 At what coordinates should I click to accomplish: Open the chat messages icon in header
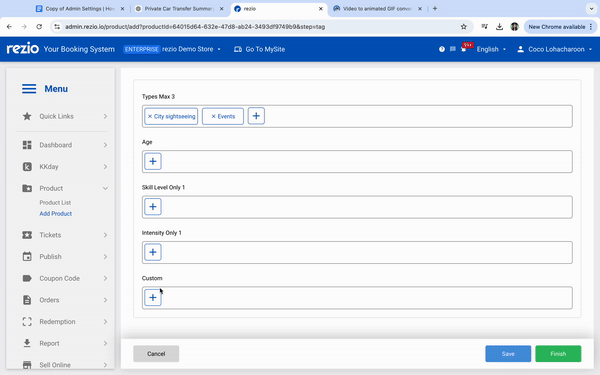453,49
